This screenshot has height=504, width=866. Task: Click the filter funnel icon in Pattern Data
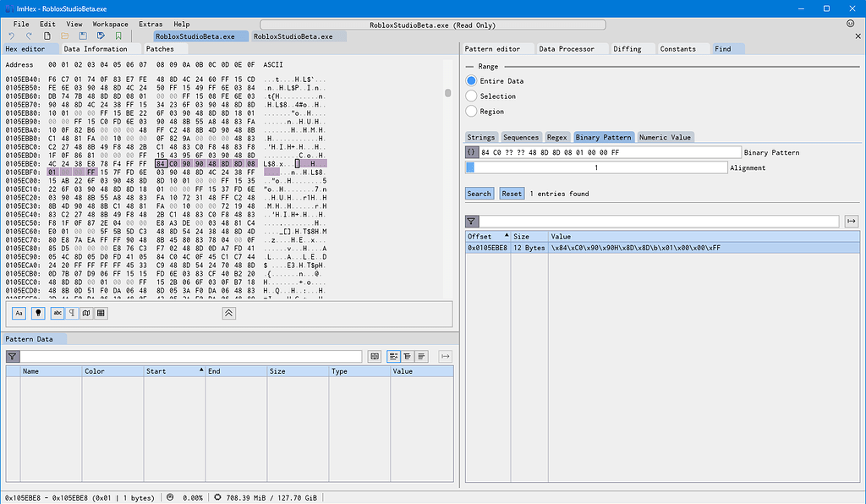pos(12,357)
